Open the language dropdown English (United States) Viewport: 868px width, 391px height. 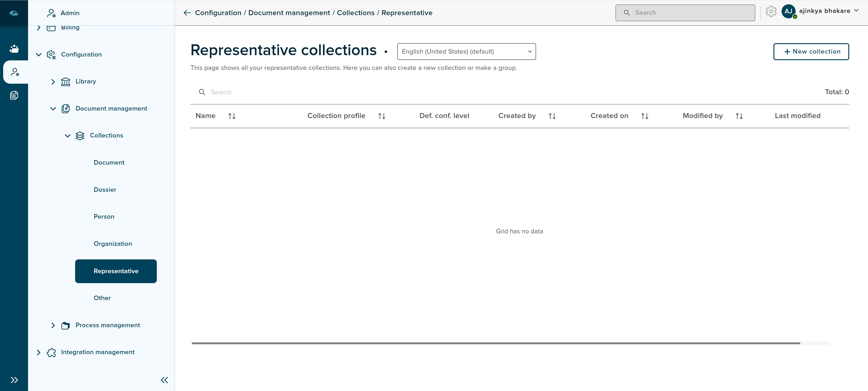pos(466,52)
